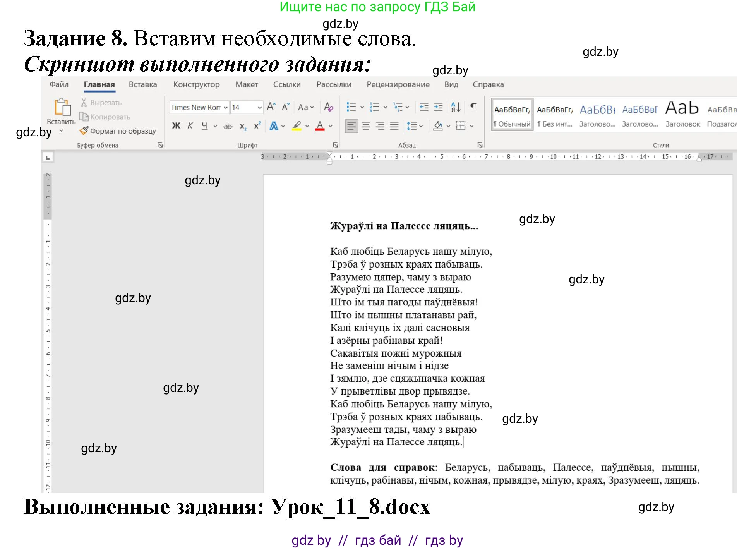Apply underline using the Ч icon
This screenshot has height=549, width=756.
click(204, 126)
